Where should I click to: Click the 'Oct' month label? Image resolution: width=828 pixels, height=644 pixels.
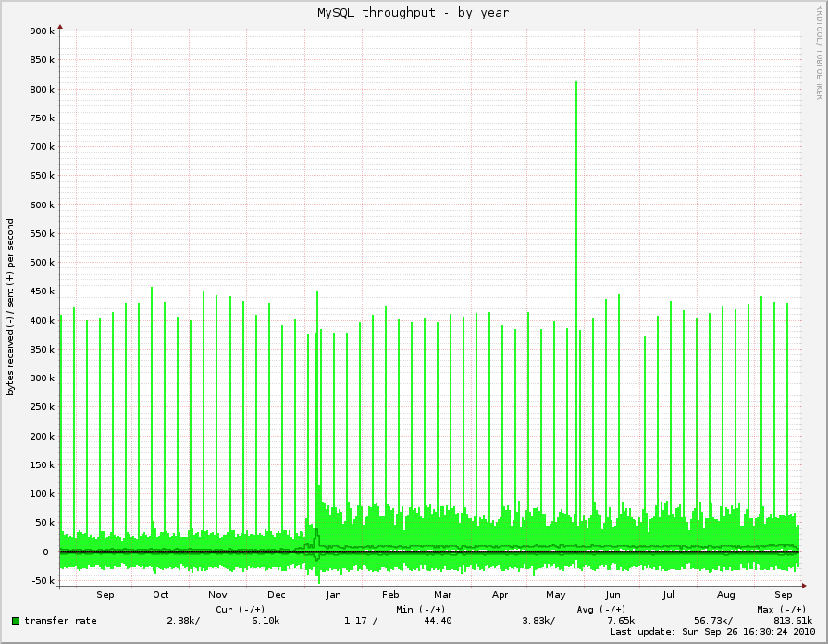(161, 595)
